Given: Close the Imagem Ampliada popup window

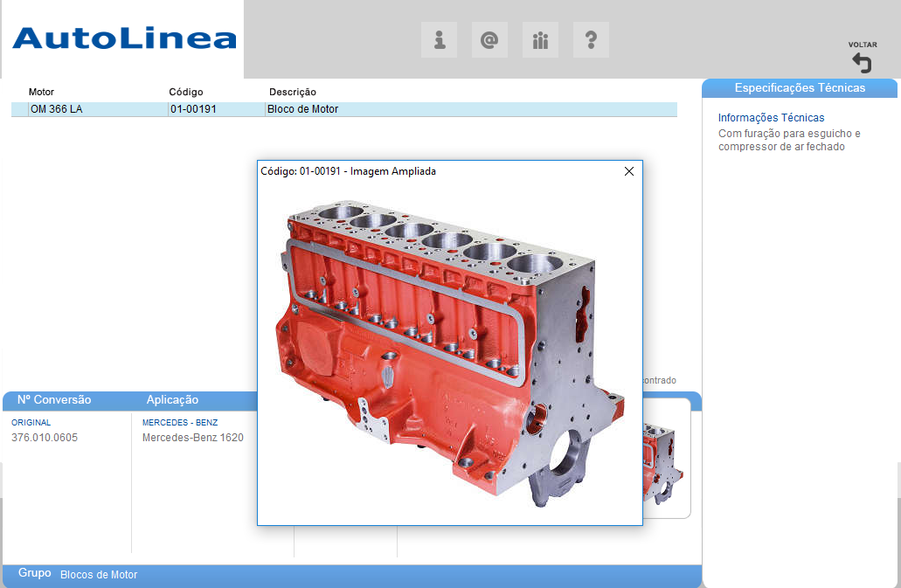Looking at the screenshot, I should tap(629, 171).
